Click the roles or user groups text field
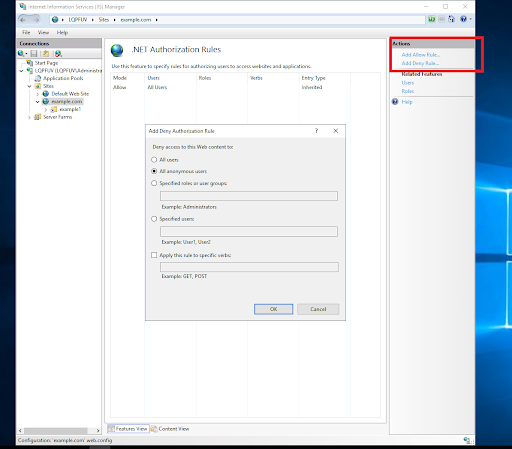512x449 pixels. coord(249,196)
